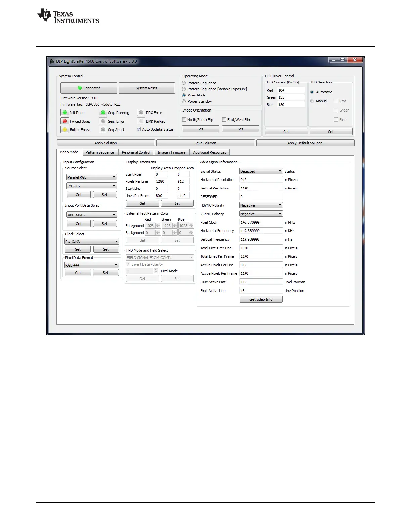
Task: Select Pattern Sequence Variable Exposure mode
Action: pos(184,89)
